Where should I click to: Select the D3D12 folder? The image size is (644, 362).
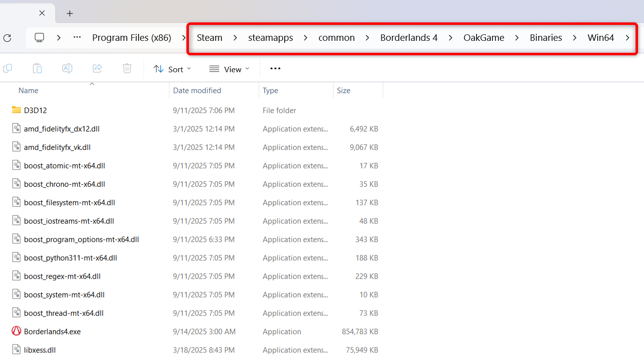[35, 111]
